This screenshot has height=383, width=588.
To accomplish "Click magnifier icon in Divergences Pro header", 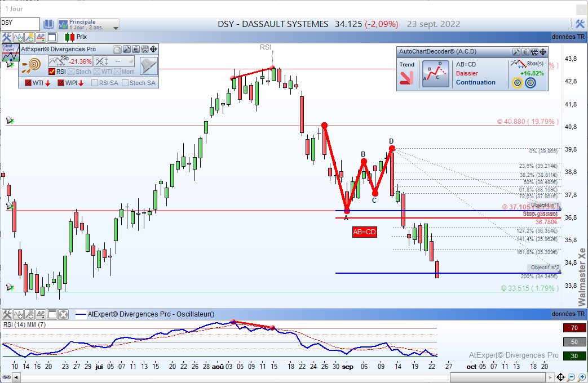I will pyautogui.click(x=117, y=50).
